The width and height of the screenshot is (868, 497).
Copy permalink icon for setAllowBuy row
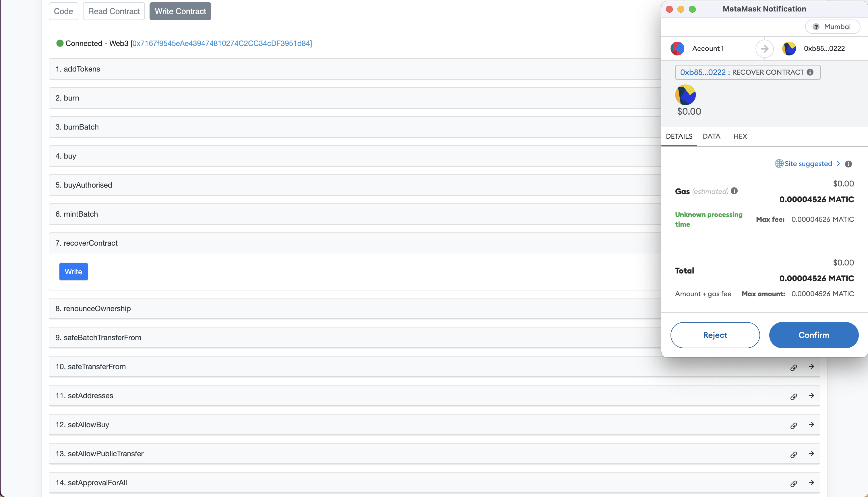[x=794, y=425]
